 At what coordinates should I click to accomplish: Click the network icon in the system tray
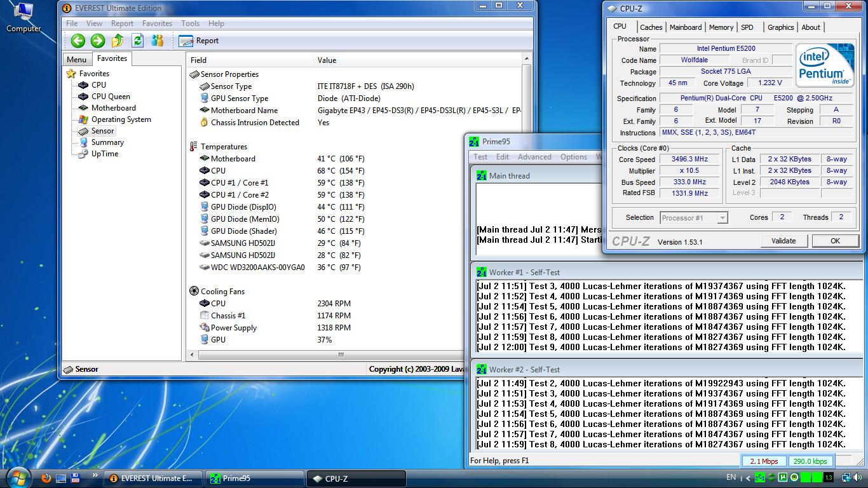[x=846, y=477]
